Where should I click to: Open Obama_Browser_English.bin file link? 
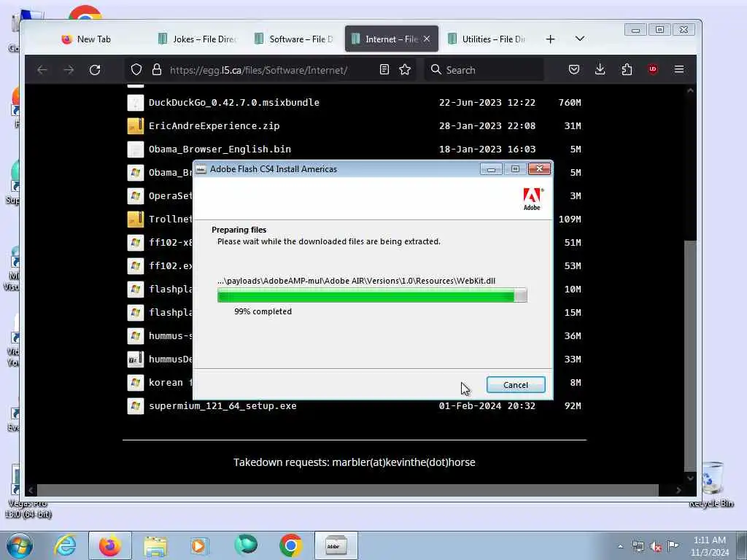(x=220, y=149)
